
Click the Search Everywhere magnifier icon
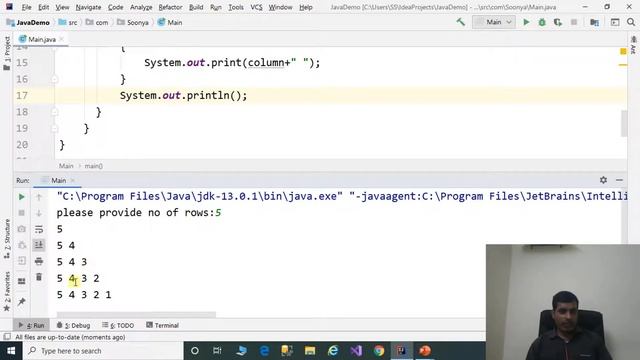(x=631, y=22)
